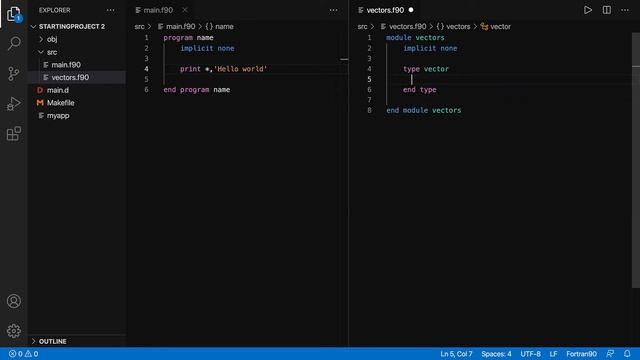Click the EXPLORER panel title
Viewport: 640px width, 360px height.
point(55,10)
